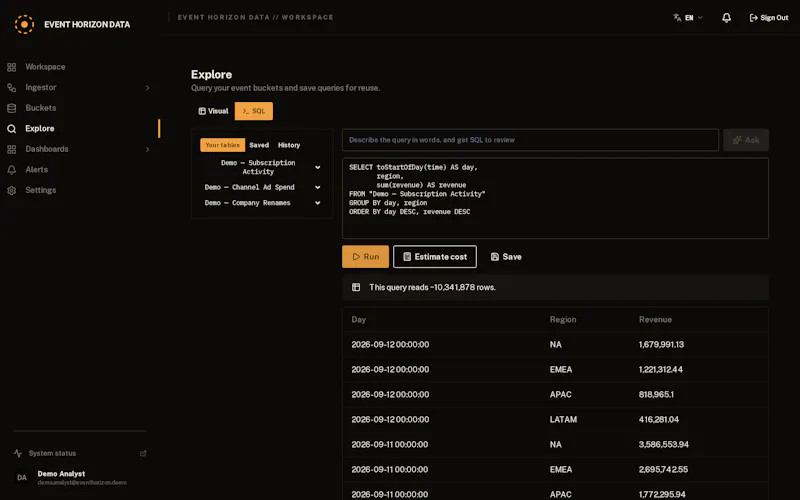Click the calculator icon on Estimate cost

coord(407,257)
